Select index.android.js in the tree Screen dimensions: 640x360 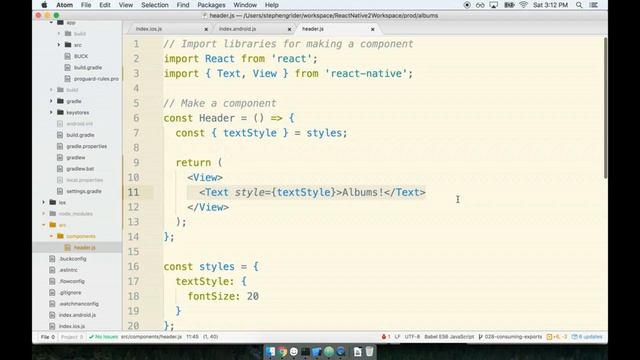tap(77, 315)
